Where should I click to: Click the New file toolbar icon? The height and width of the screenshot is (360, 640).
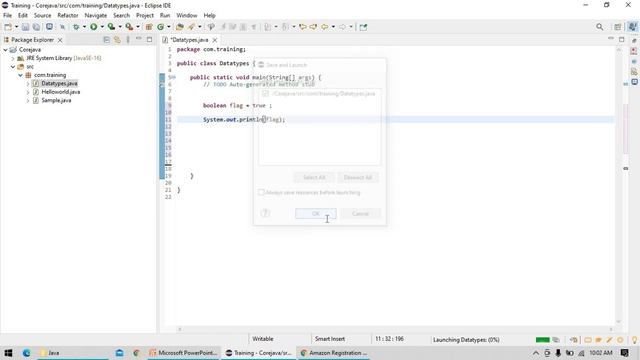click(x=8, y=27)
